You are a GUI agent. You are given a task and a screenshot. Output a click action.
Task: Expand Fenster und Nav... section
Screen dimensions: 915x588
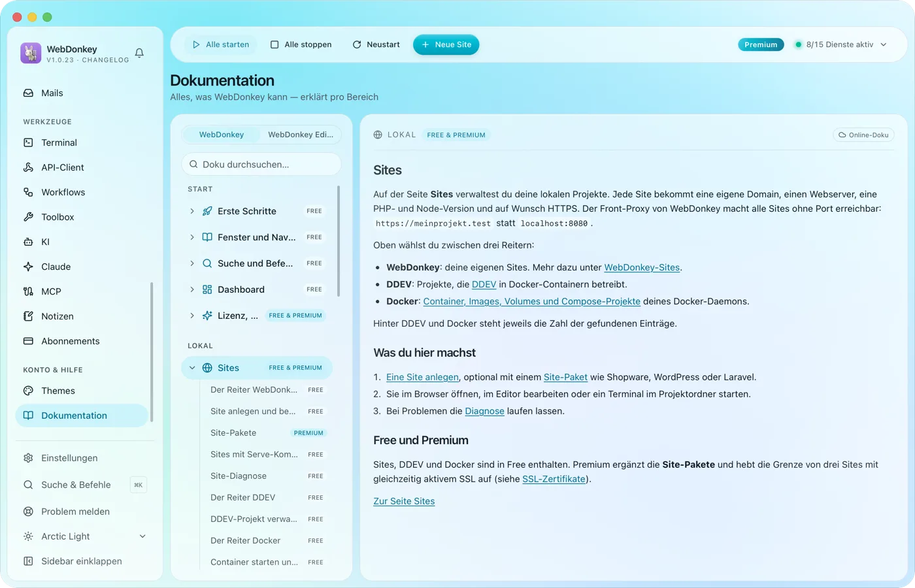[x=191, y=237]
